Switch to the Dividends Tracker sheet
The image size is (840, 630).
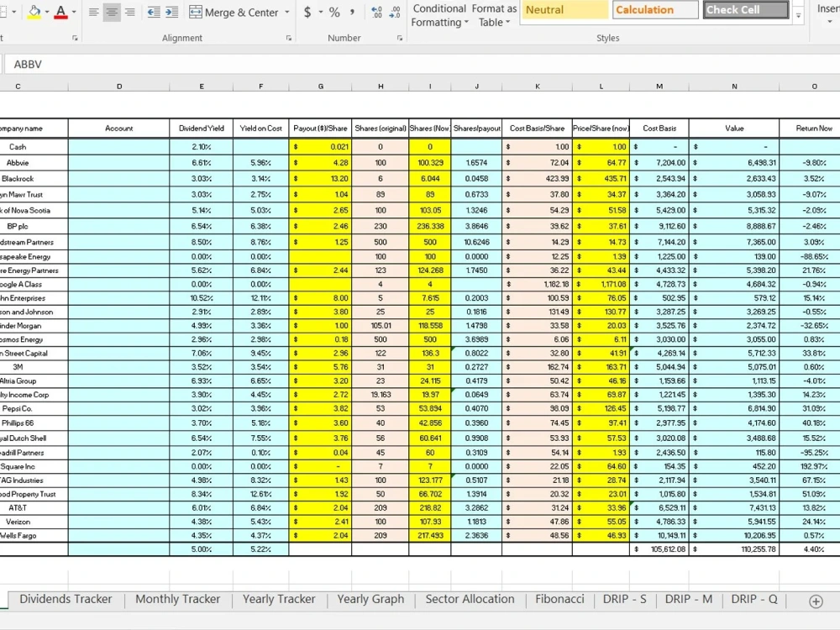66,600
